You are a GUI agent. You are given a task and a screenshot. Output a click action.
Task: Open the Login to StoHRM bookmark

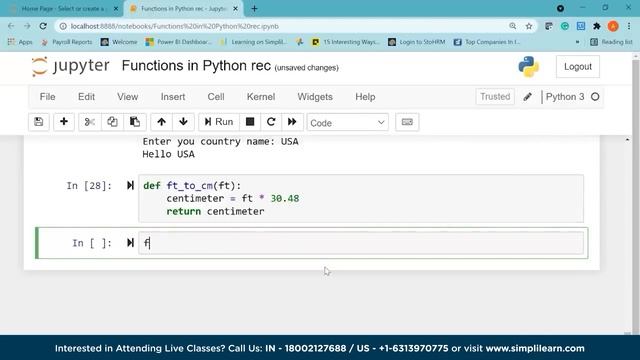[x=417, y=42]
